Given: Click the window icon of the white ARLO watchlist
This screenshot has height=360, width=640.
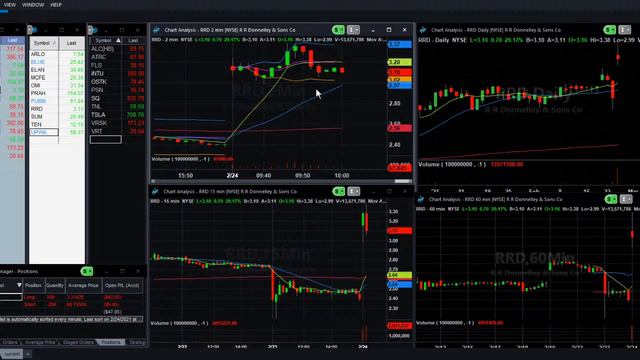Looking at the screenshot, I should click(33, 30).
